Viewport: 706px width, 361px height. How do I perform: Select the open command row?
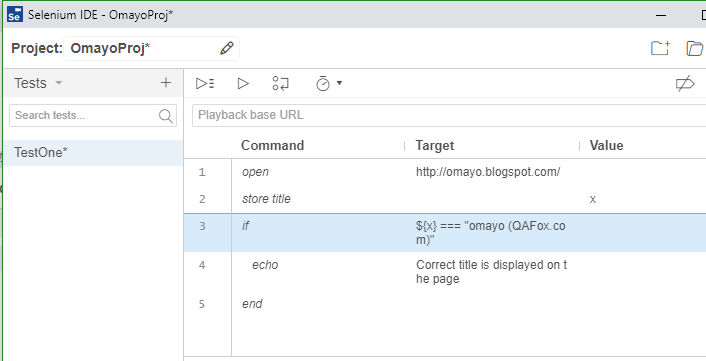tap(445, 172)
